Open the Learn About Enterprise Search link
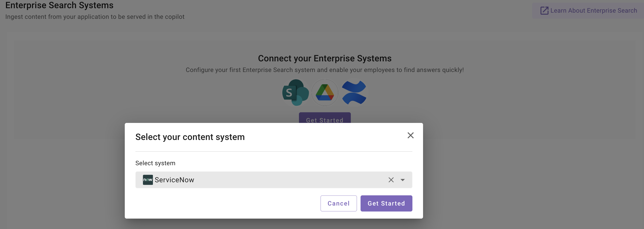 point(593,11)
